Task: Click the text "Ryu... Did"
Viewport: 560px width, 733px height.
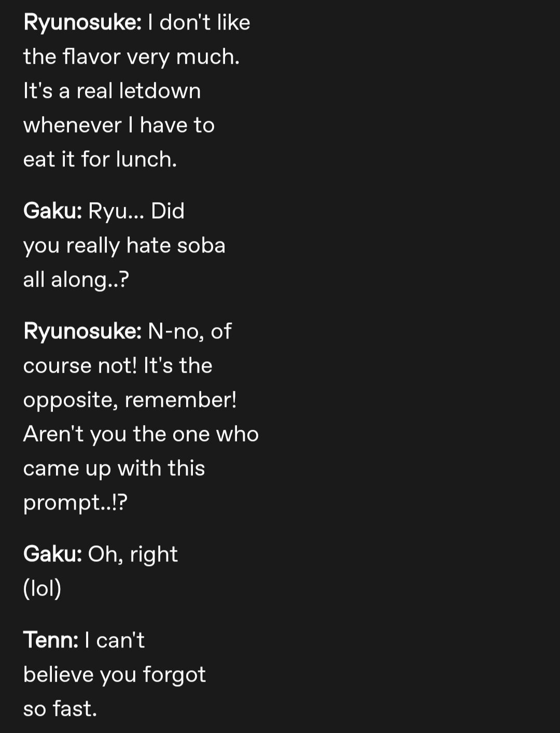Action: tap(136, 211)
